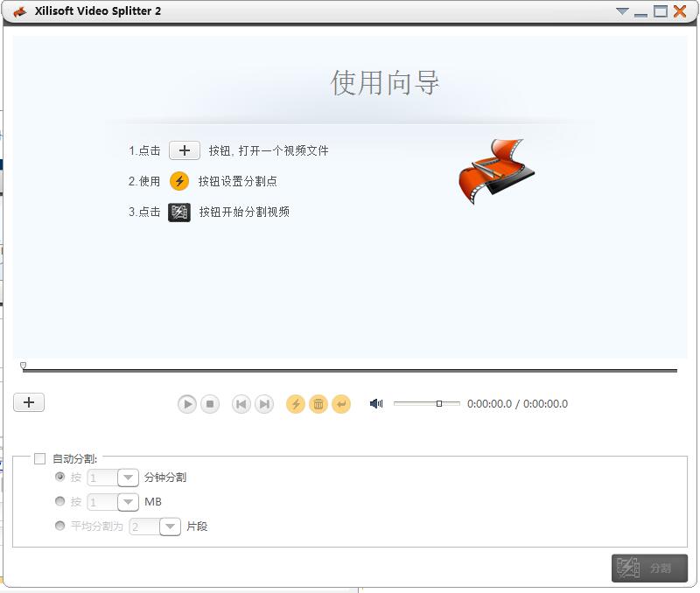The image size is (700, 593).
Task: Click the Stop playback icon
Action: tap(210, 404)
